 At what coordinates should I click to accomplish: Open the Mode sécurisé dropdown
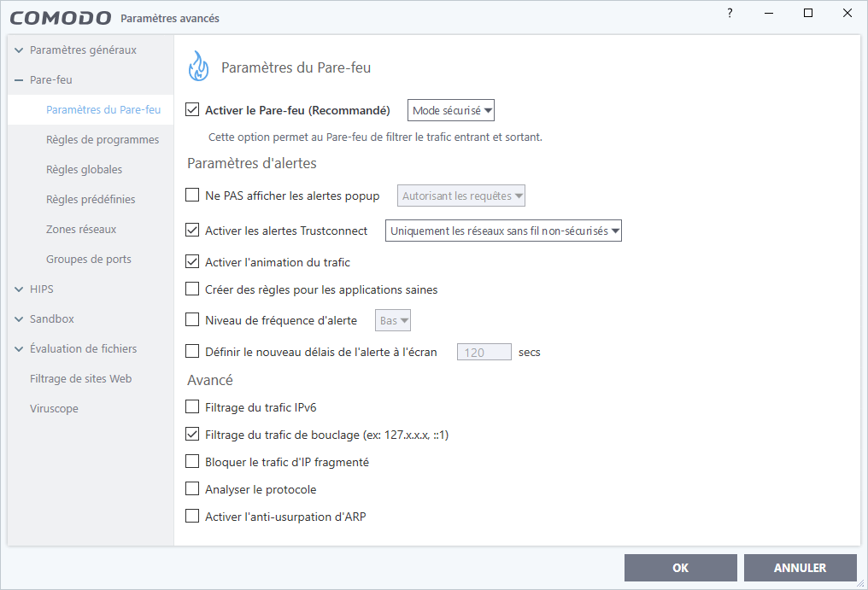450,110
